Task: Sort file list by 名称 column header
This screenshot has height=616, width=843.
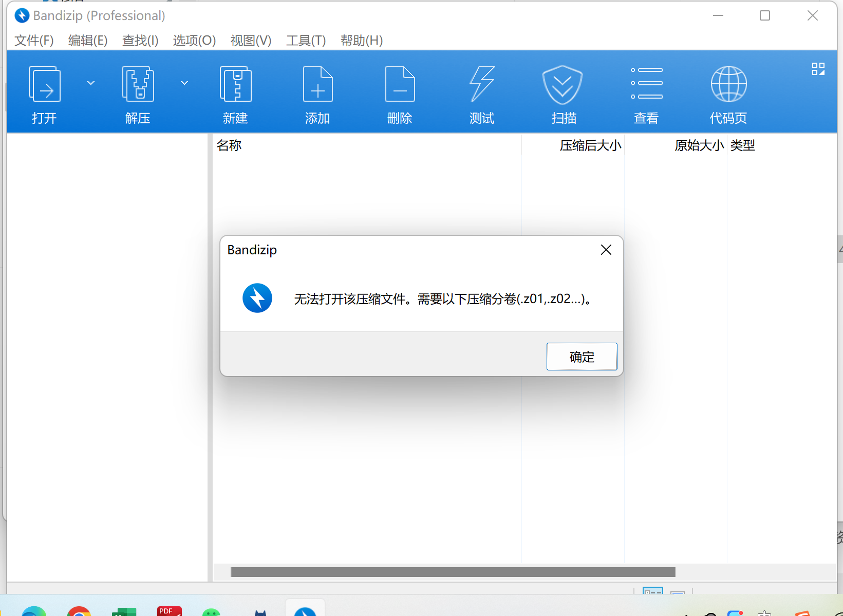Action: (x=229, y=145)
